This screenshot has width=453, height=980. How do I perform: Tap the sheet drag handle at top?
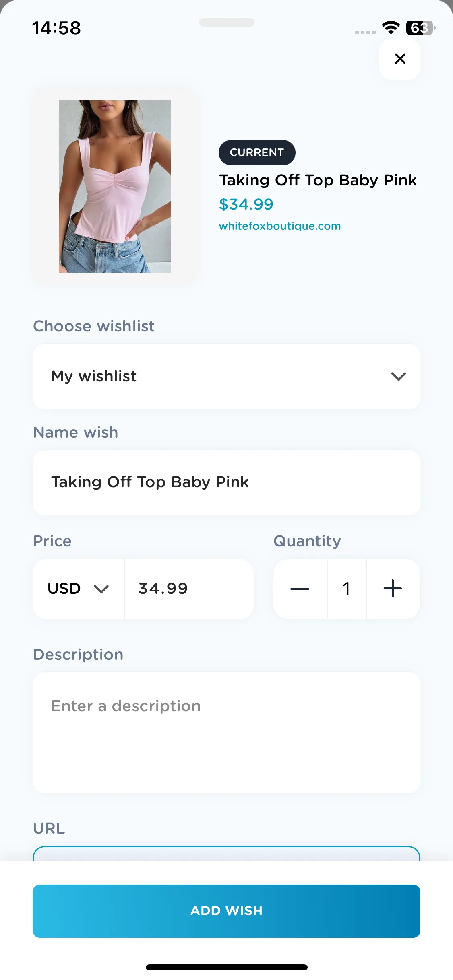coord(227,22)
